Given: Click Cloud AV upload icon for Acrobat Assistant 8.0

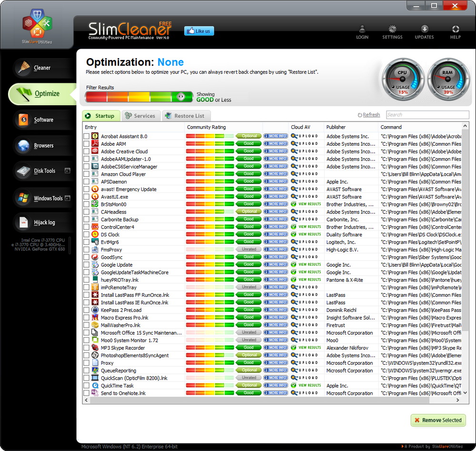Looking at the screenshot, I should point(305,136).
